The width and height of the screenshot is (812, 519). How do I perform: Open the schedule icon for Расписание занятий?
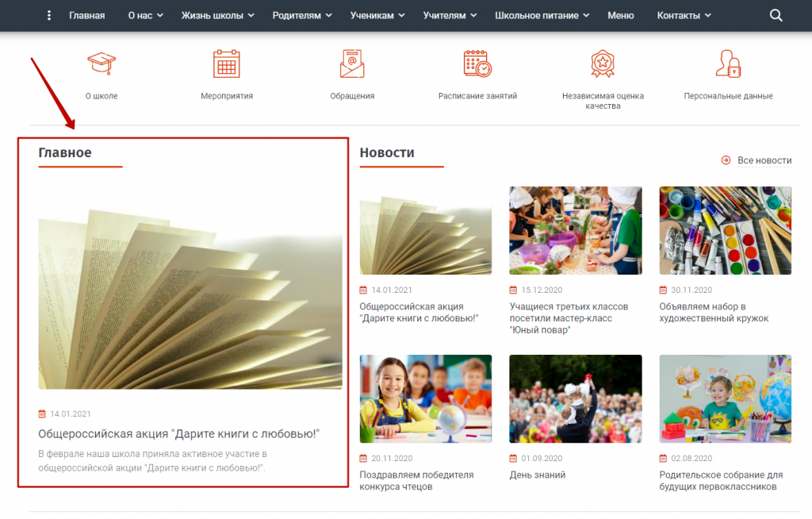coord(477,63)
